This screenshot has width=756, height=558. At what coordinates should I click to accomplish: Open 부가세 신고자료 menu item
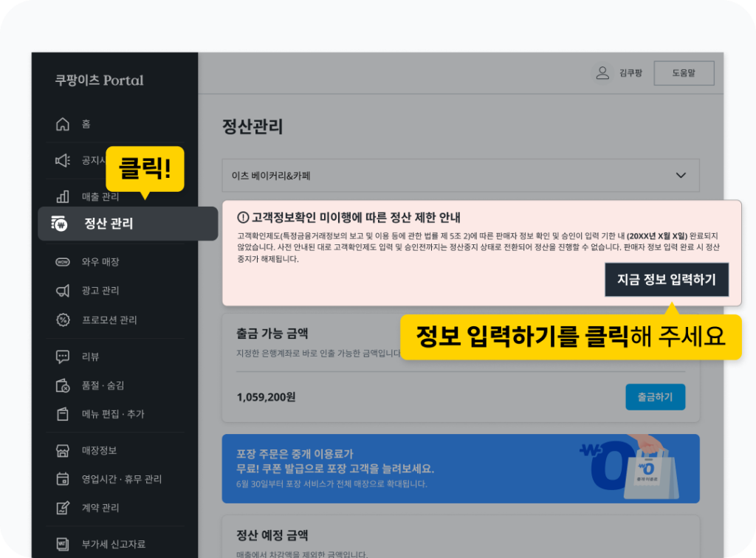coord(115,544)
